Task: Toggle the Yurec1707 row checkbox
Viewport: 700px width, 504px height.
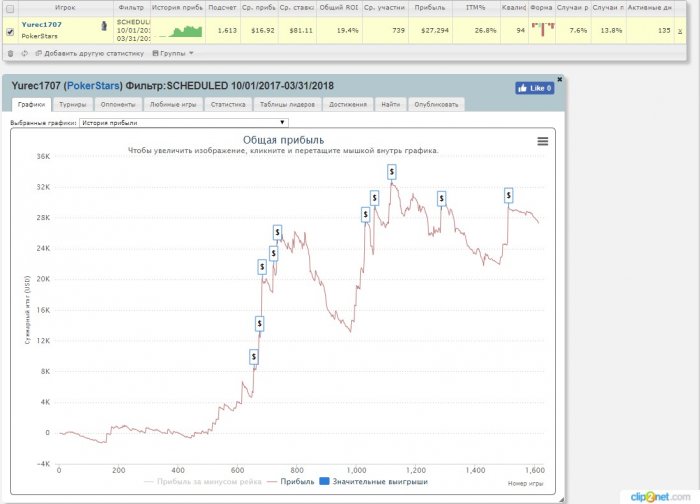Action: click(x=10, y=32)
